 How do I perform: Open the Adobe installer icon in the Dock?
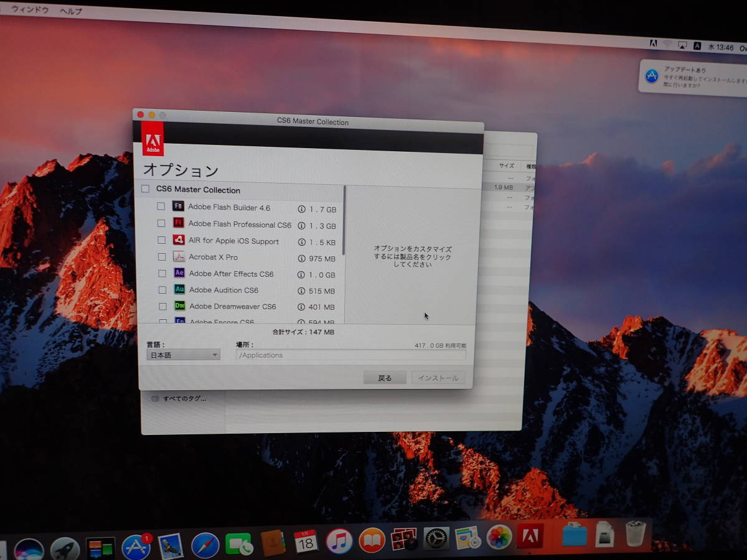pyautogui.click(x=530, y=536)
